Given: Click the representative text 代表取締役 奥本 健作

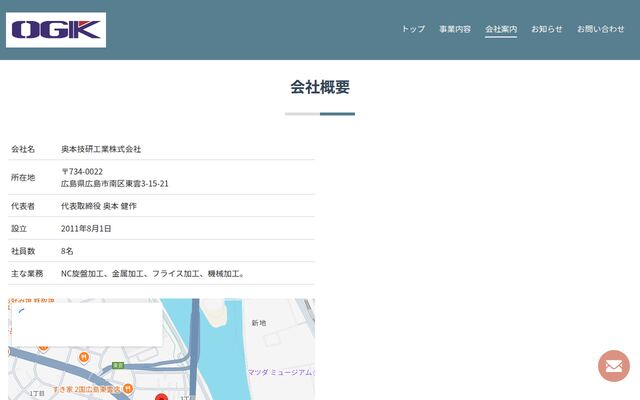Looking at the screenshot, I should pos(99,206).
